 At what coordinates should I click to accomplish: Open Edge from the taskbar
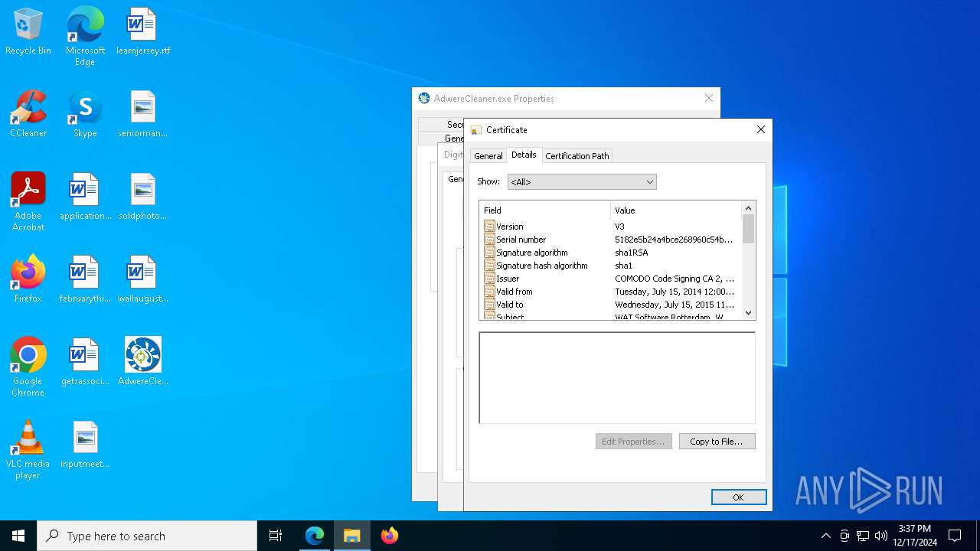(x=315, y=536)
